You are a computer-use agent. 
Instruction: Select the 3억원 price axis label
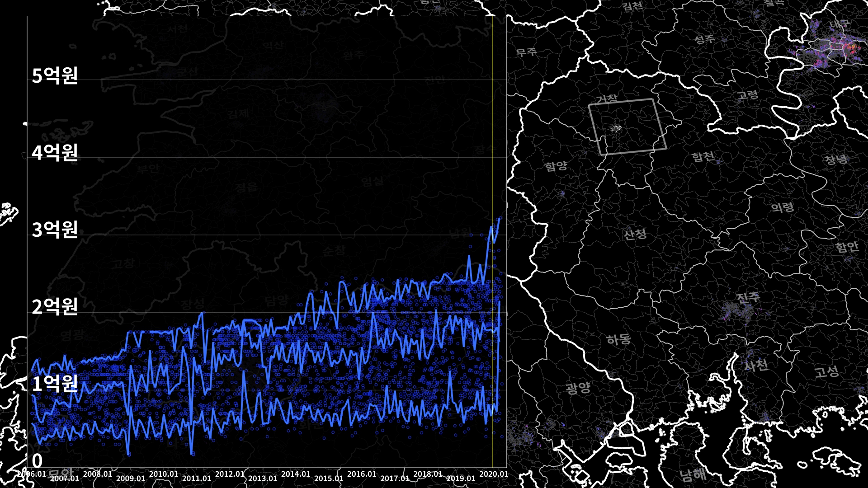coord(55,230)
